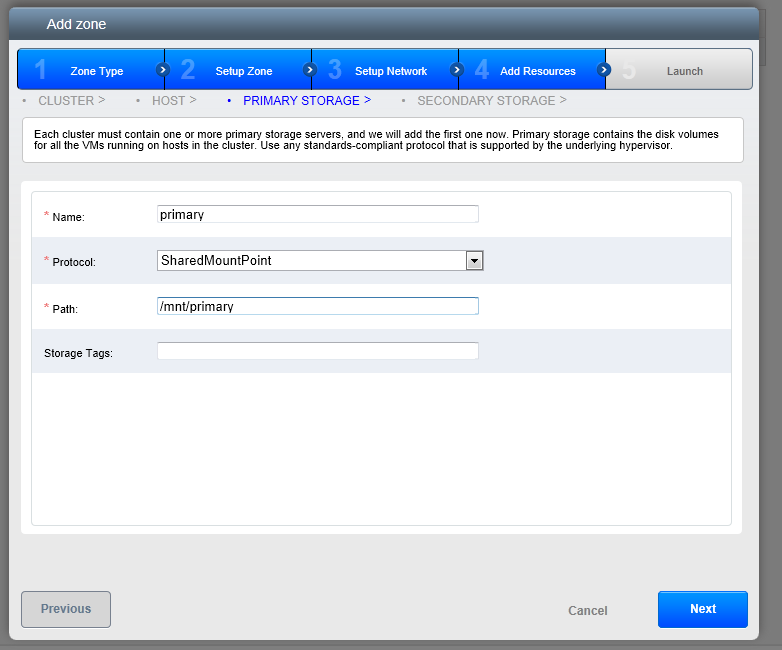Click the Previous button
The image size is (782, 650).
click(x=66, y=609)
